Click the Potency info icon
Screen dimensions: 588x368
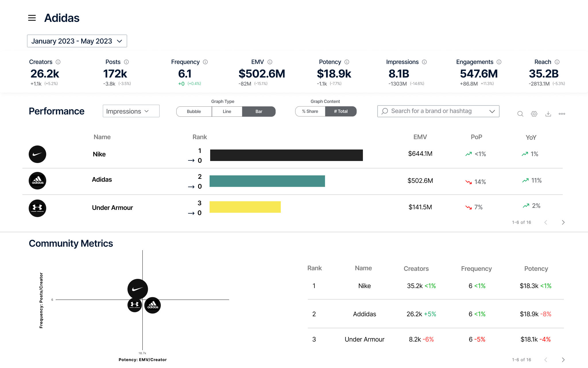click(347, 62)
